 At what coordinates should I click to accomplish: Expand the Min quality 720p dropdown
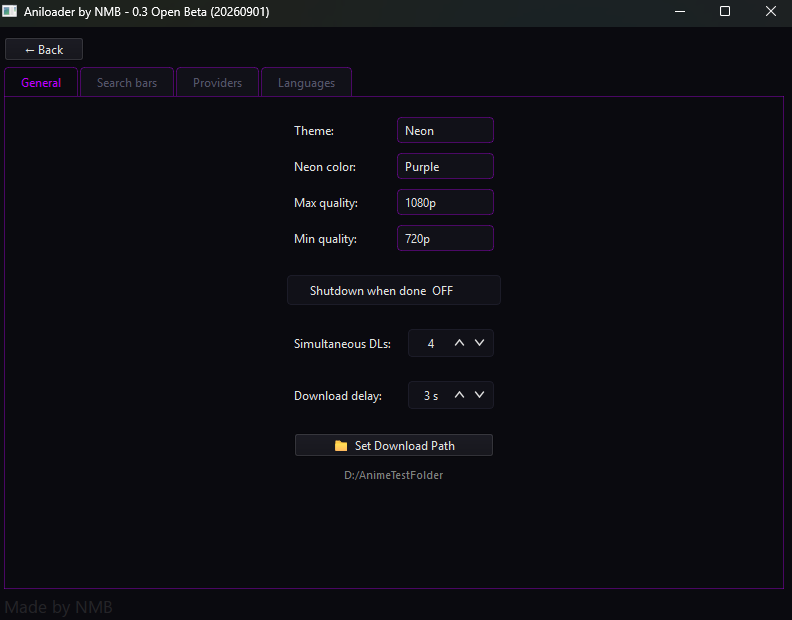tap(445, 238)
